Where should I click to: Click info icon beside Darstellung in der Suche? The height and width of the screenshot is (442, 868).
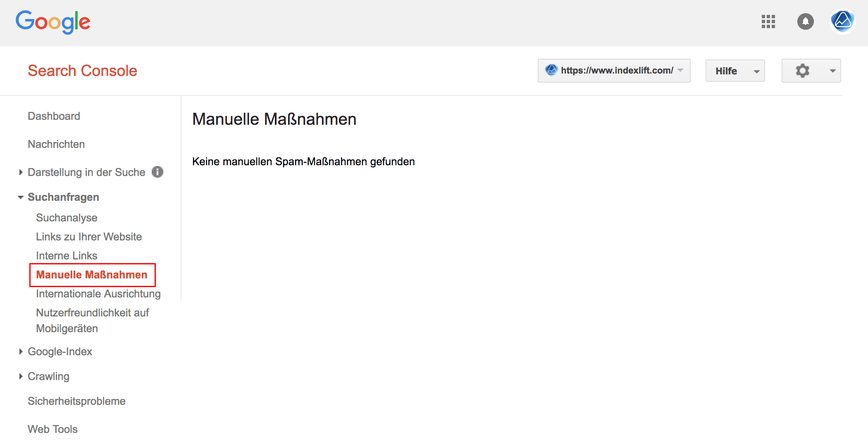pos(157,172)
